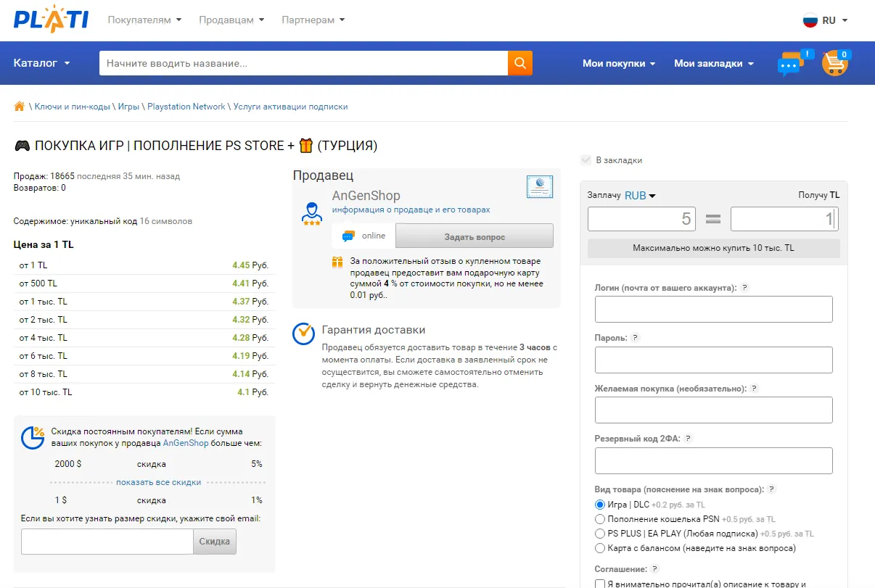Click the question mark beside Пароль
The width and height of the screenshot is (875, 588).
click(635, 338)
